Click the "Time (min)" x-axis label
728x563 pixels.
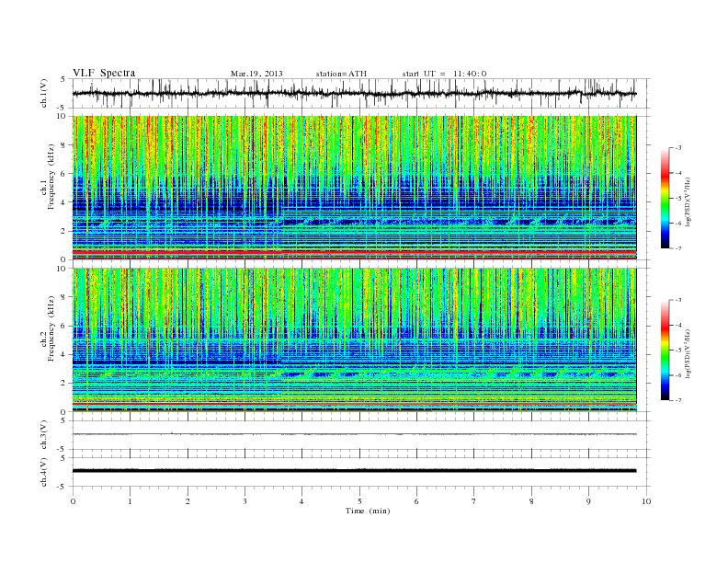coord(368,511)
